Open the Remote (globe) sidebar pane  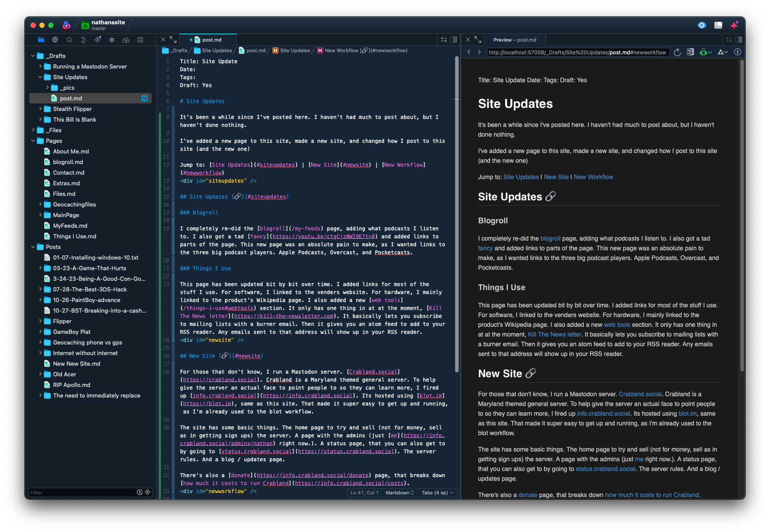(x=55, y=40)
